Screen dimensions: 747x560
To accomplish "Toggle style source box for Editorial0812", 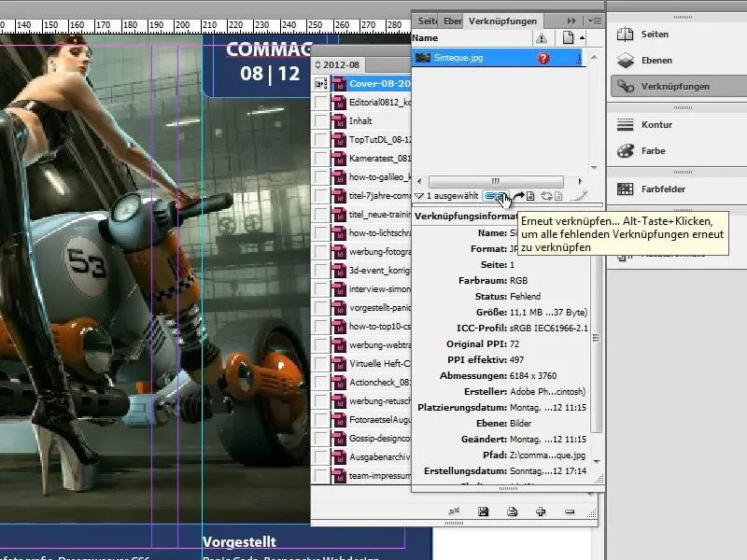I will 321,103.
